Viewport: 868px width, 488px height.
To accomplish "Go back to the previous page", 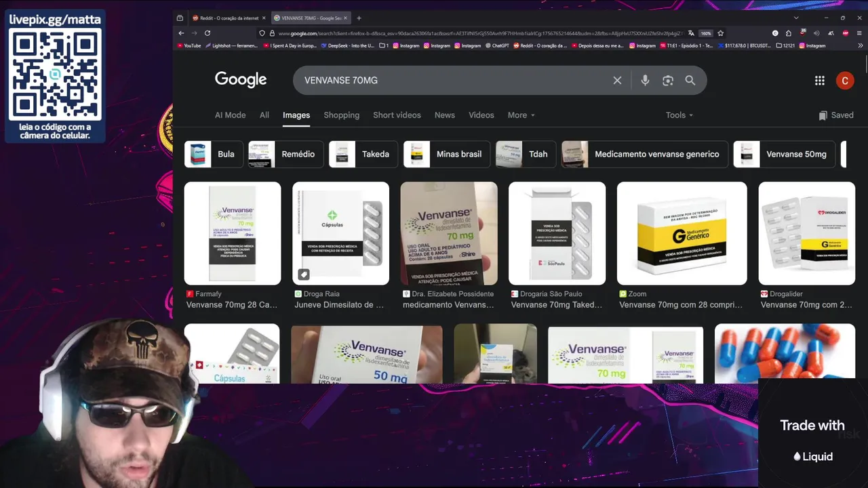I will coord(181,33).
